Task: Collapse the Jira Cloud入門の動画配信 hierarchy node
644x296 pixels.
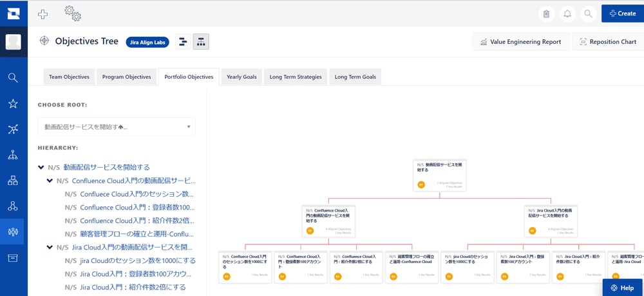Action: tap(50, 248)
